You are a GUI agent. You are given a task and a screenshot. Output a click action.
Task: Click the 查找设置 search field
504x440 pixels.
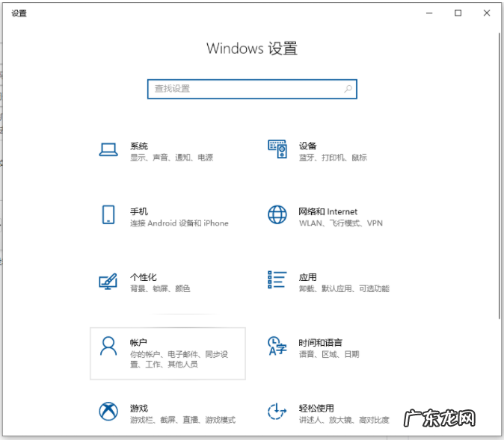252,89
